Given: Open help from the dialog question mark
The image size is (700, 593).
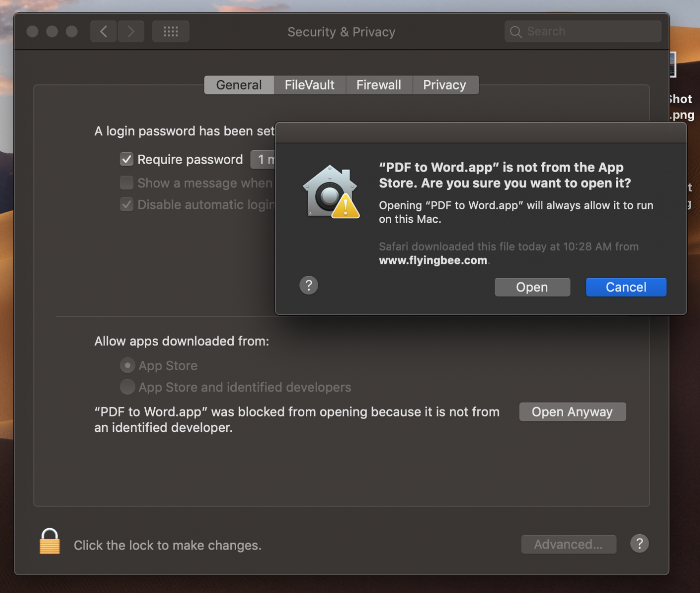Looking at the screenshot, I should point(309,285).
